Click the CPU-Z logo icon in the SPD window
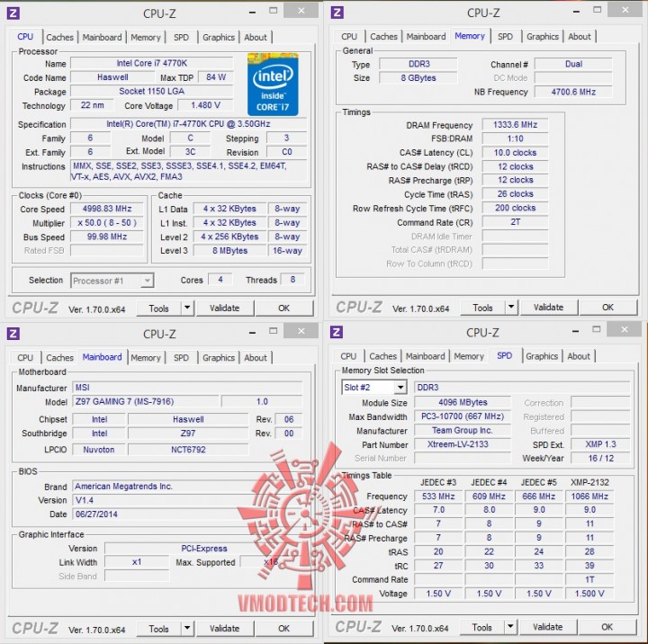The height and width of the screenshot is (644, 648). pyautogui.click(x=337, y=332)
